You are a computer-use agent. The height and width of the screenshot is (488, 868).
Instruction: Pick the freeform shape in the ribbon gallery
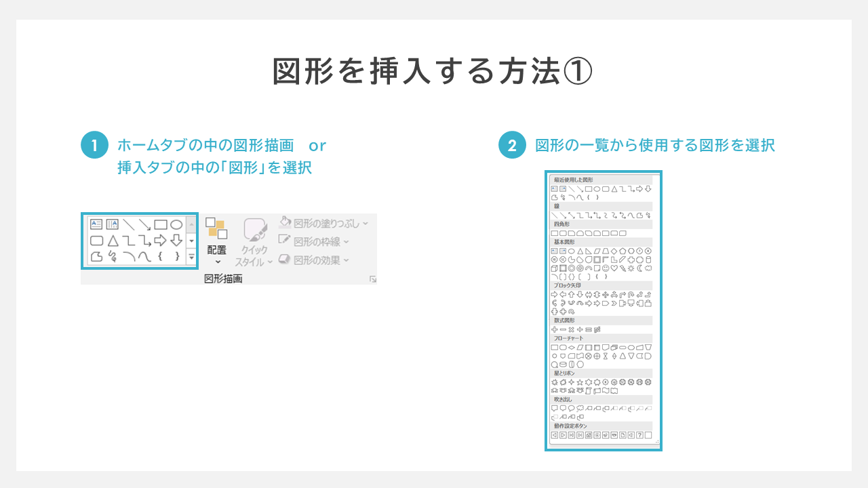[96, 256]
